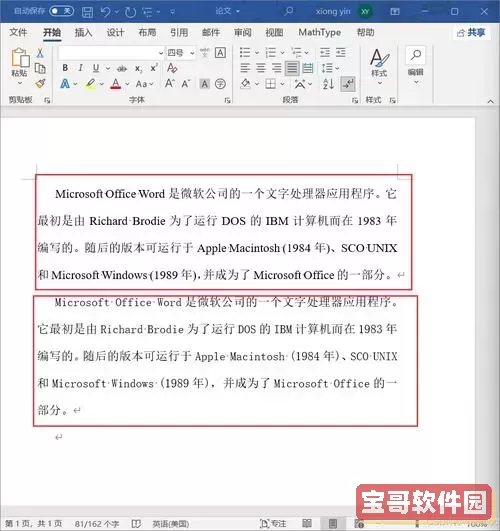The image size is (500, 531).
Task: Toggle Italic formatting
Action: [x=80, y=68]
